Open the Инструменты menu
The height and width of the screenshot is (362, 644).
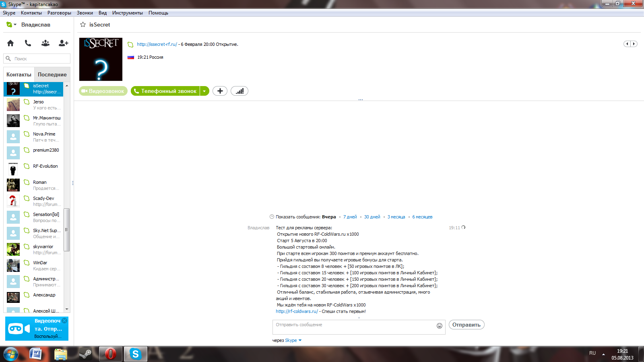[128, 13]
